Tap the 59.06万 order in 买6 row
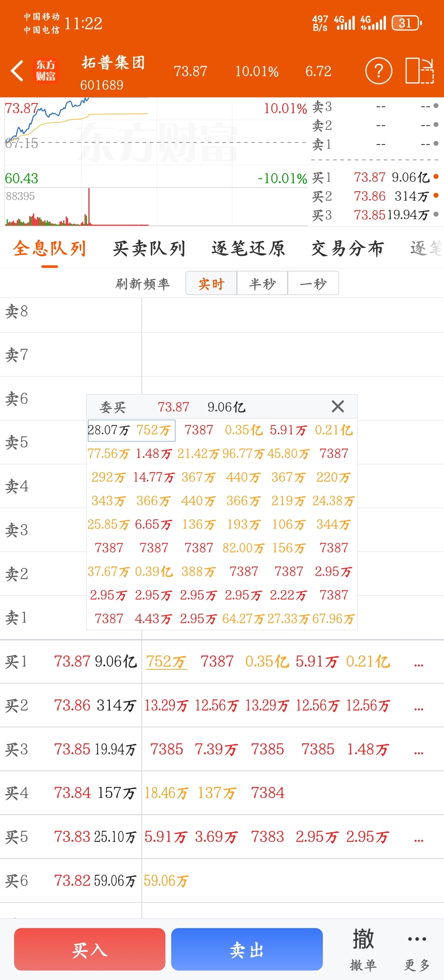Screen dimensions: 444x980 coord(166,881)
